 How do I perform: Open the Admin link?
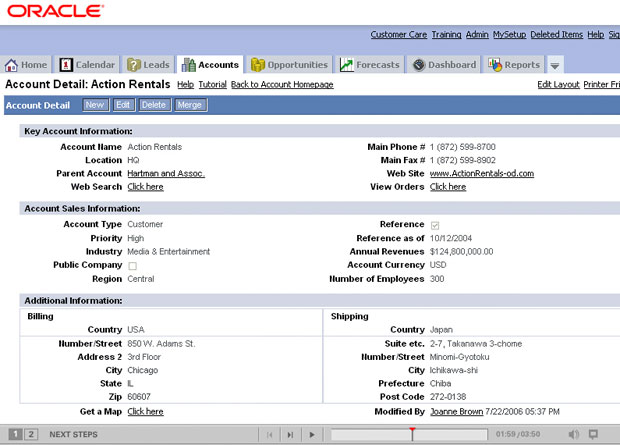tap(477, 35)
